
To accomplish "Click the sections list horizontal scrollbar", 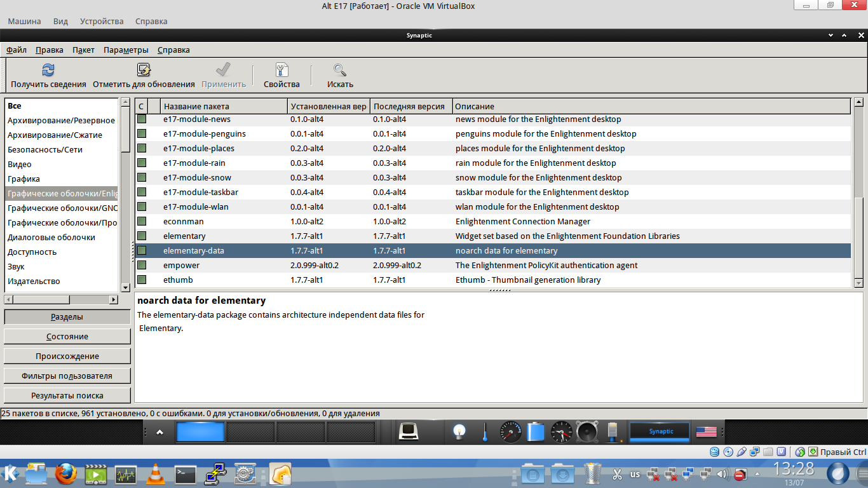I will coord(62,299).
